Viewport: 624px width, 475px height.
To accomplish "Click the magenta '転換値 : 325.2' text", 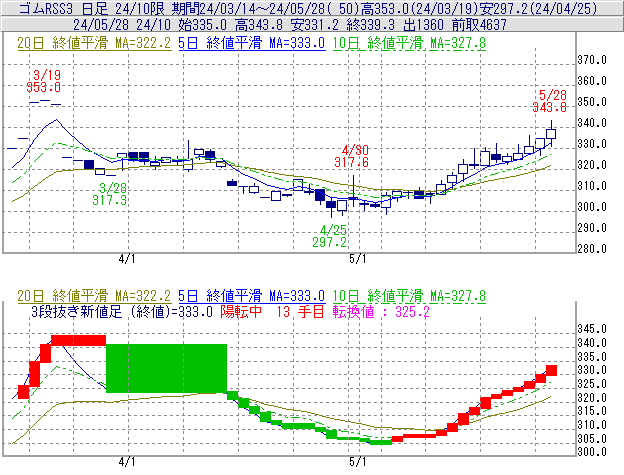I will (x=381, y=311).
